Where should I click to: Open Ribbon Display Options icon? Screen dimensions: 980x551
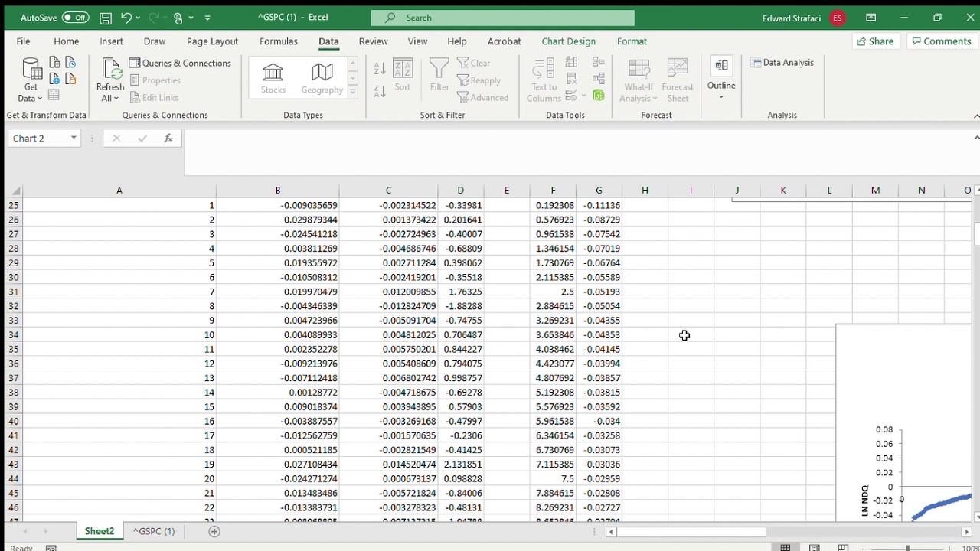coord(871,18)
